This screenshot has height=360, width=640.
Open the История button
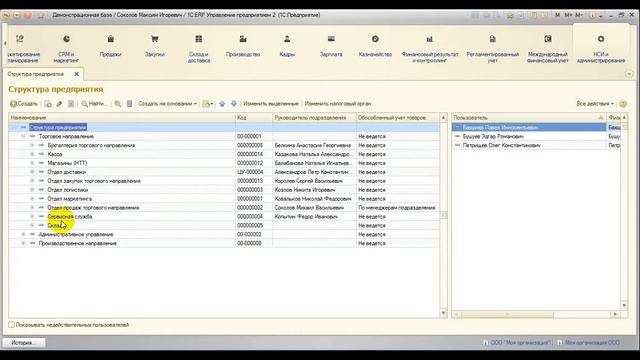(x=24, y=343)
